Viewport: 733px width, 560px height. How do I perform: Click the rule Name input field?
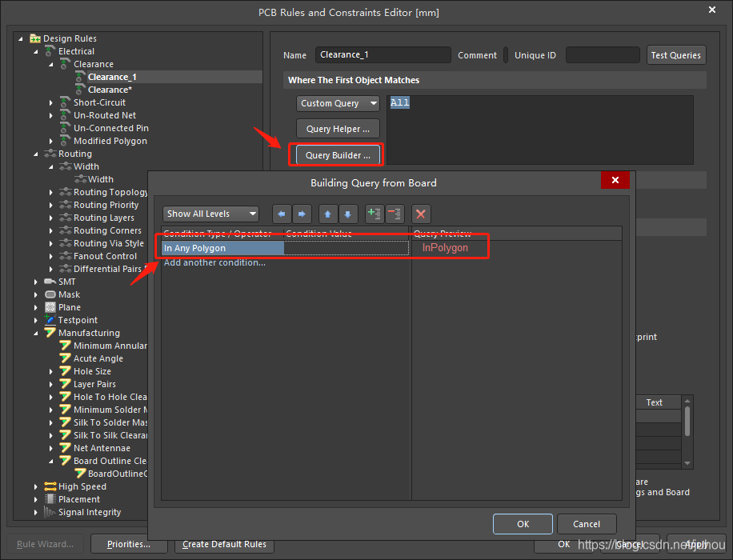tap(383, 55)
